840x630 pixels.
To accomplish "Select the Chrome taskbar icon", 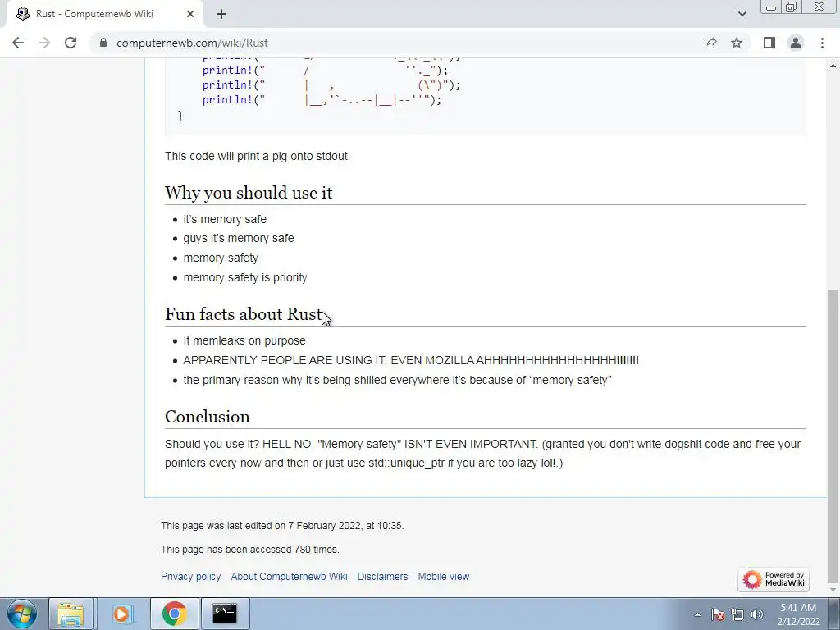I will [x=174, y=614].
